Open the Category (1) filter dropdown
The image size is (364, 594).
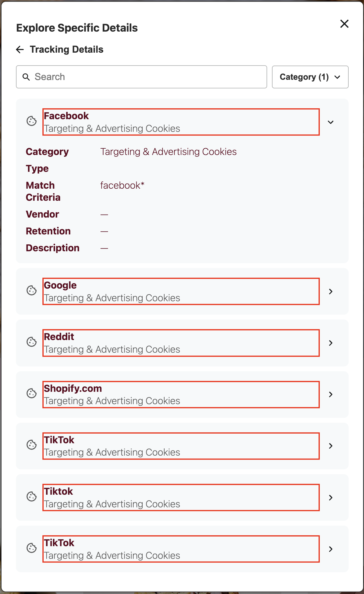click(310, 77)
